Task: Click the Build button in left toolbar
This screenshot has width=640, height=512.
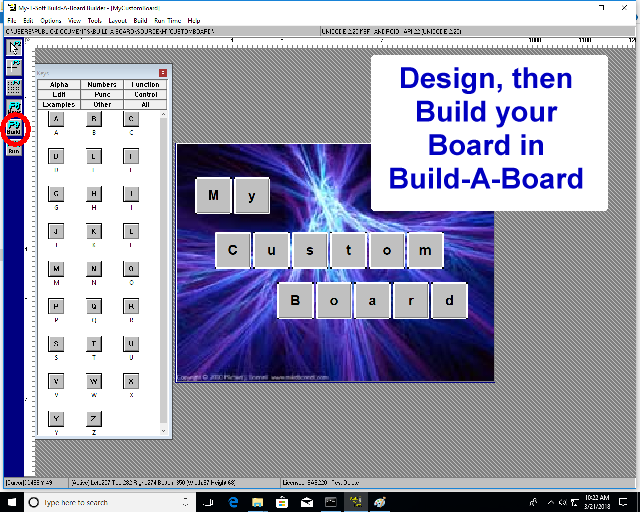Action: [x=14, y=128]
